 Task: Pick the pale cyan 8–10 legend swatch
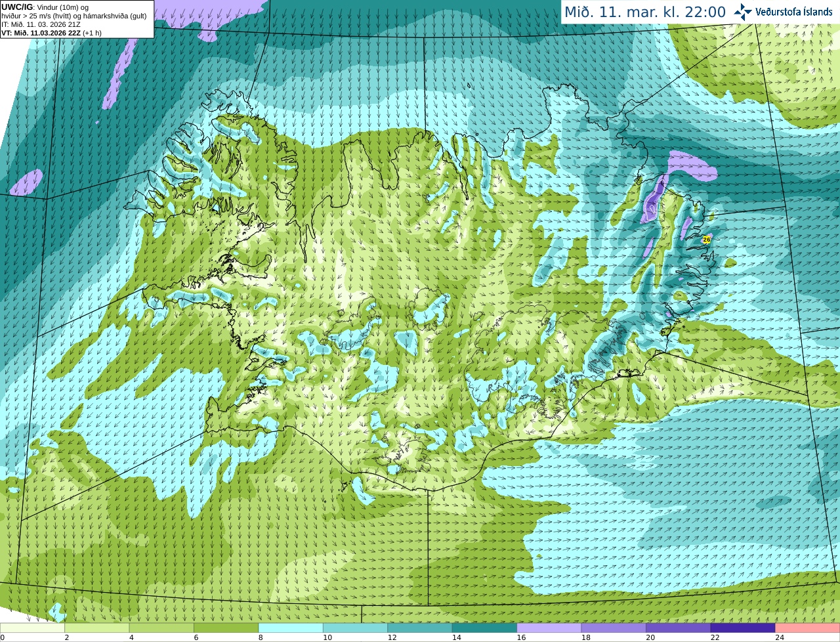click(x=291, y=628)
